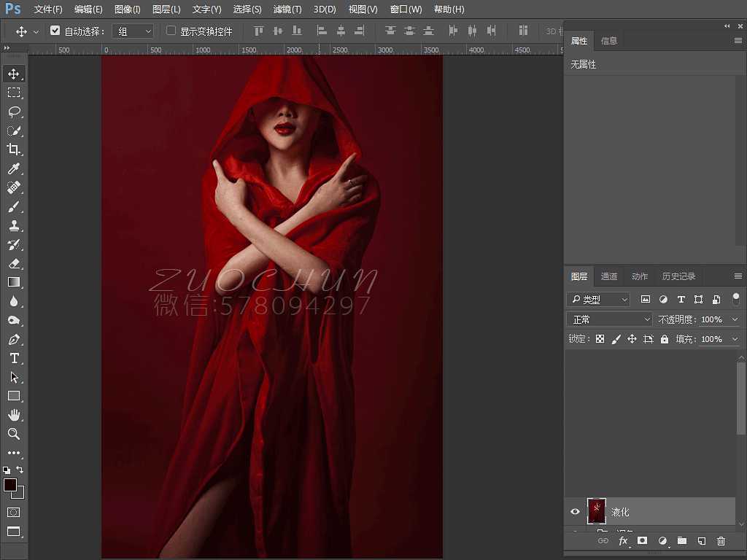Open the 不透明度 opacity dropdown
The height and width of the screenshot is (560, 747).
click(x=734, y=319)
